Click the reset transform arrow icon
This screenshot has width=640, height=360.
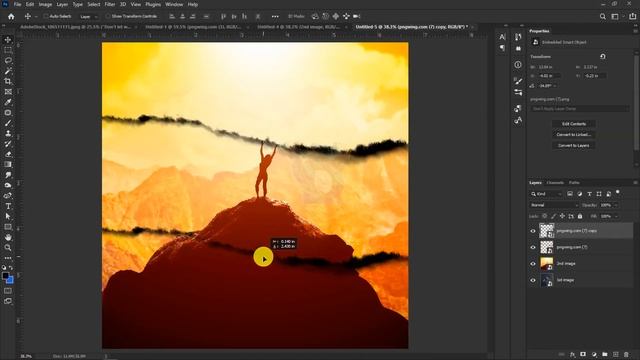click(603, 56)
